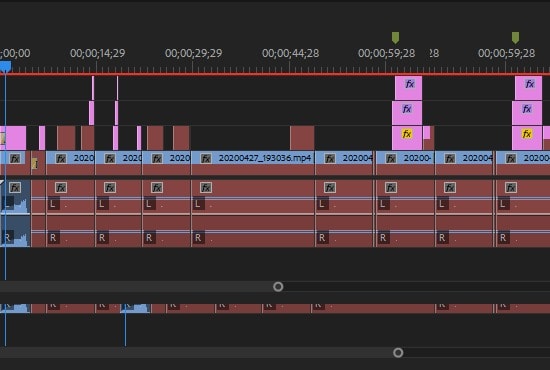
Task: Click the right green sequence marker
Action: (515, 38)
